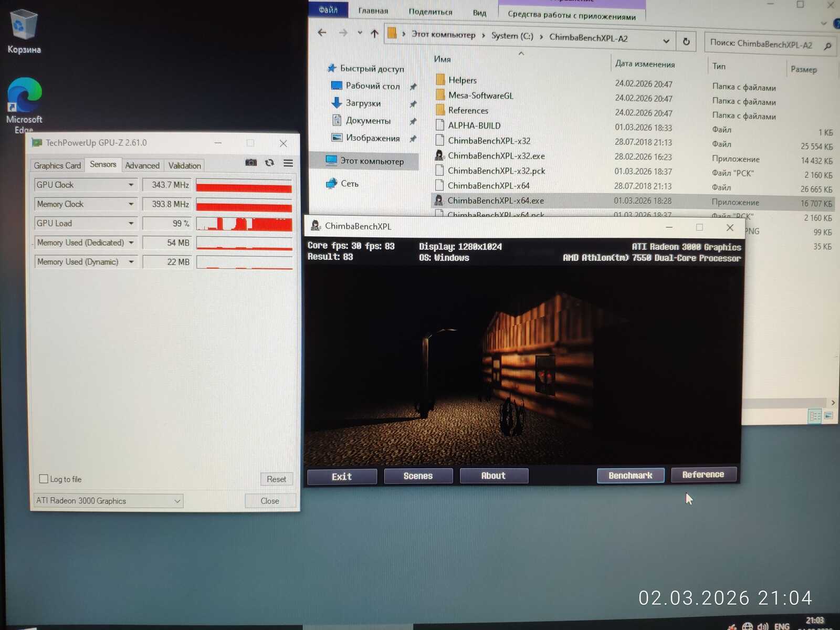Switch Explorer to large thumbnails view layout
Screen dimensions: 840x630
click(828, 416)
